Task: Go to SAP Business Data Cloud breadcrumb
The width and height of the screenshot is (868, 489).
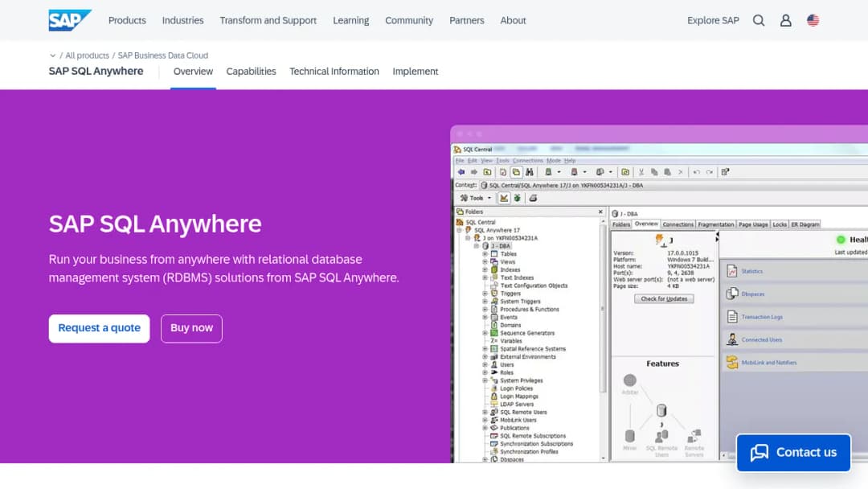Action: click(x=162, y=55)
